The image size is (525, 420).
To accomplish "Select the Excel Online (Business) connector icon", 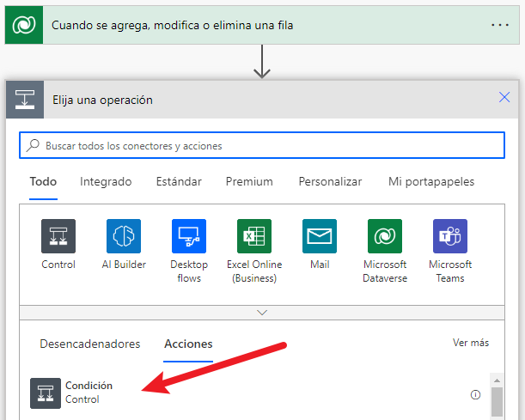I will click(x=254, y=236).
